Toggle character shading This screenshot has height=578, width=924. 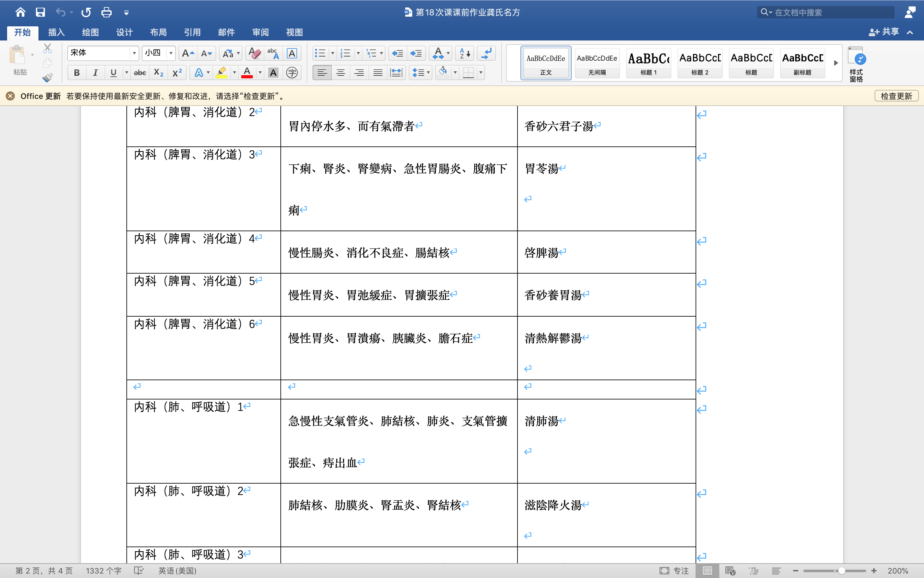click(273, 73)
